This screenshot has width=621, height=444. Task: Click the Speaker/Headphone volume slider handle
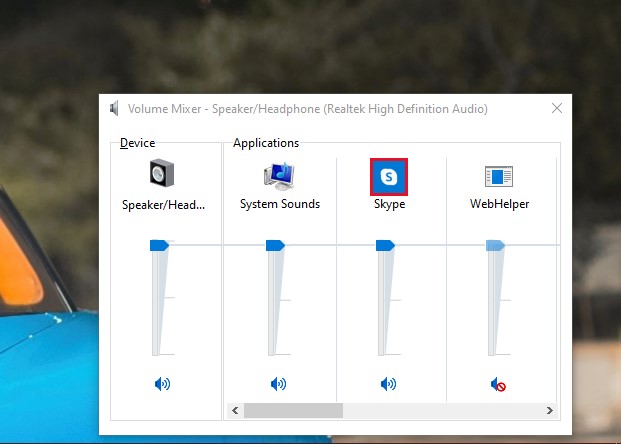point(160,245)
